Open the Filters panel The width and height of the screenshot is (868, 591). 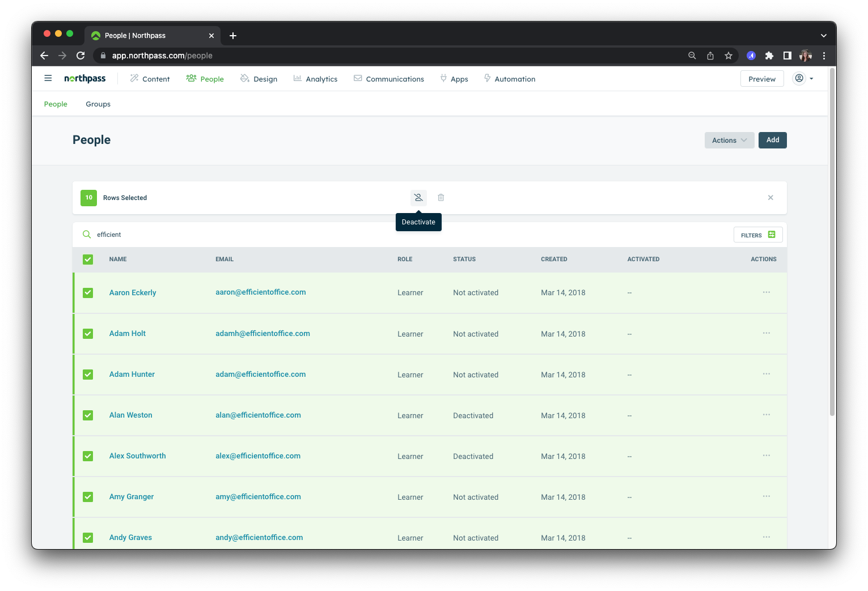point(757,235)
